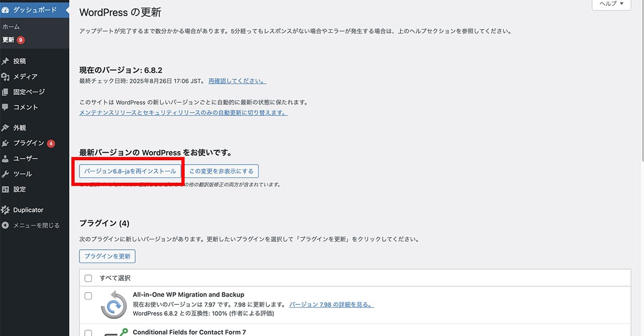
Task: Click the プラグインを更新 button
Action: pyautogui.click(x=107, y=256)
